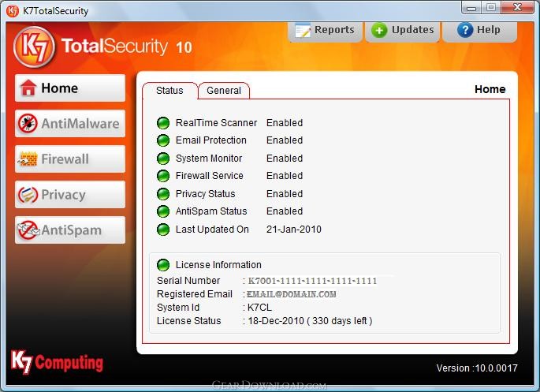Screen dimensions: 540x392
Task: Click green indicator for License Information
Action: 163,265
